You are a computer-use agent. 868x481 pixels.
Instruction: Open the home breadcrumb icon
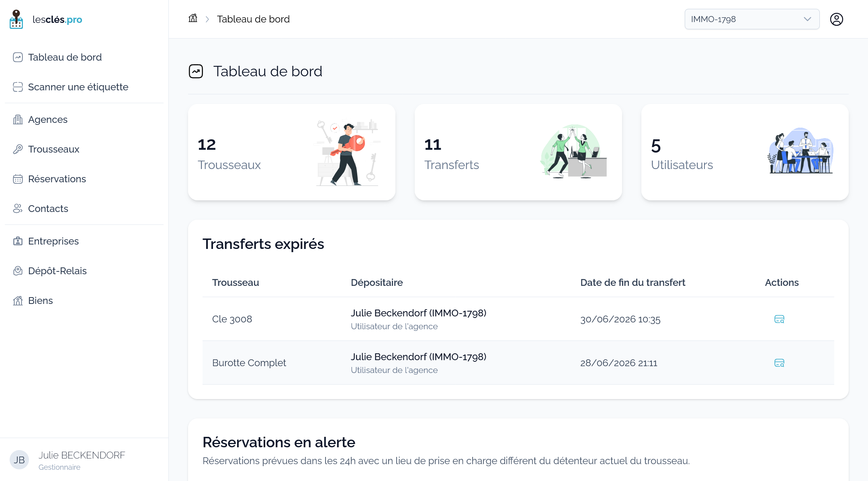tap(193, 18)
